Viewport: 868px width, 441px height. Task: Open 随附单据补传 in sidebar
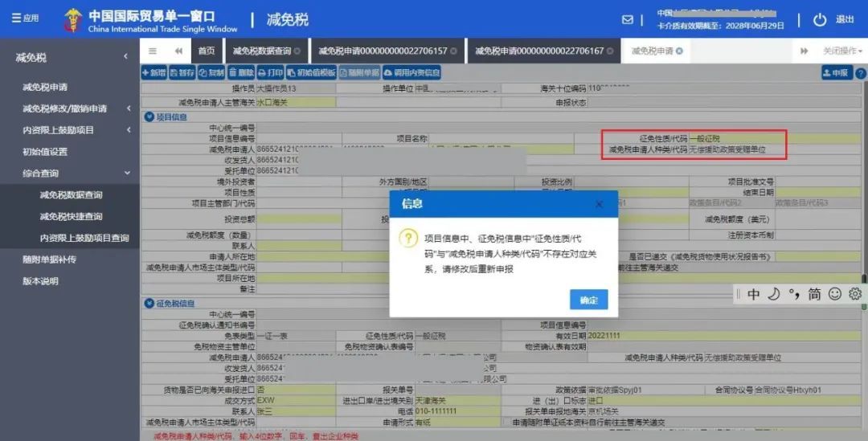coord(49,259)
